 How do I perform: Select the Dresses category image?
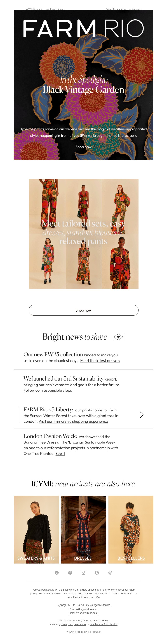(x=83, y=529)
